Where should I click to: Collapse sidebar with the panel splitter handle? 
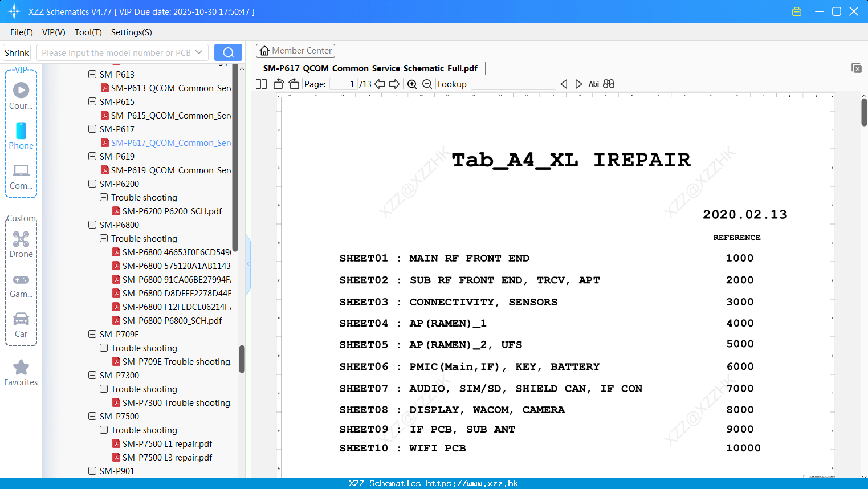pos(248,264)
